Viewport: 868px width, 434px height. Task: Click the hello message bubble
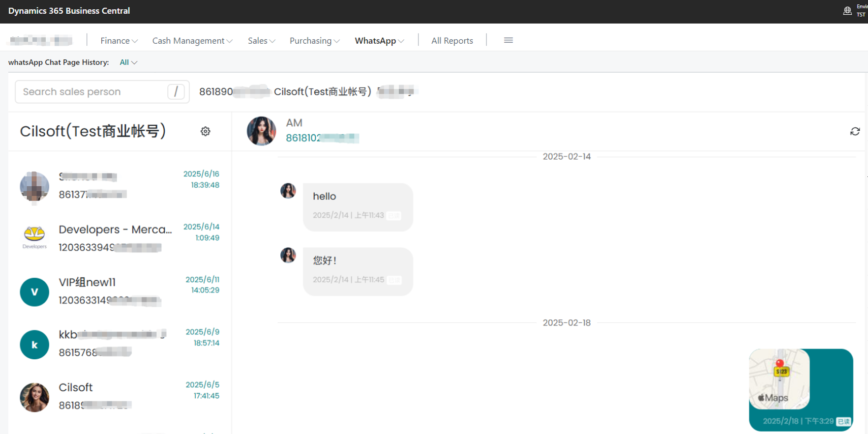coord(358,206)
